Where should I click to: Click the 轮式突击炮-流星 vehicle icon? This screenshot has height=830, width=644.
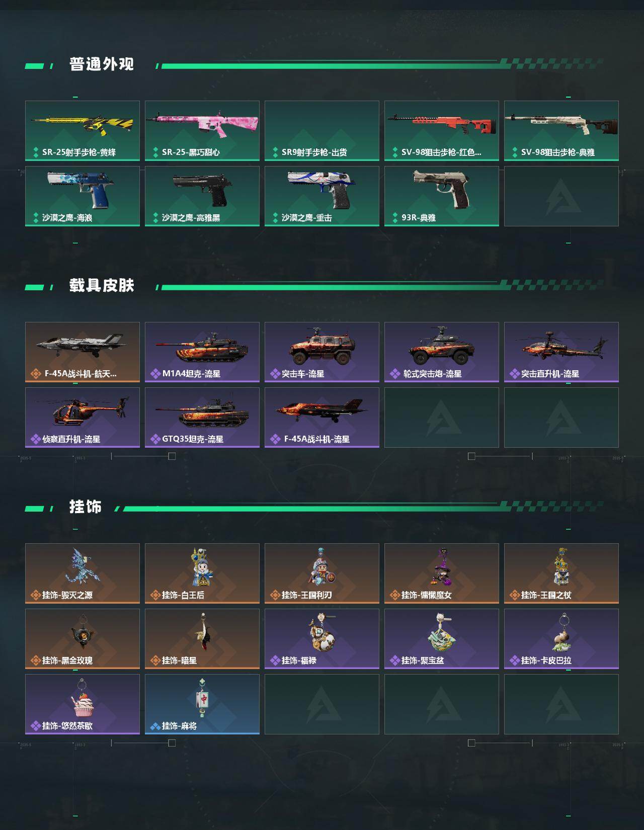[x=442, y=352]
